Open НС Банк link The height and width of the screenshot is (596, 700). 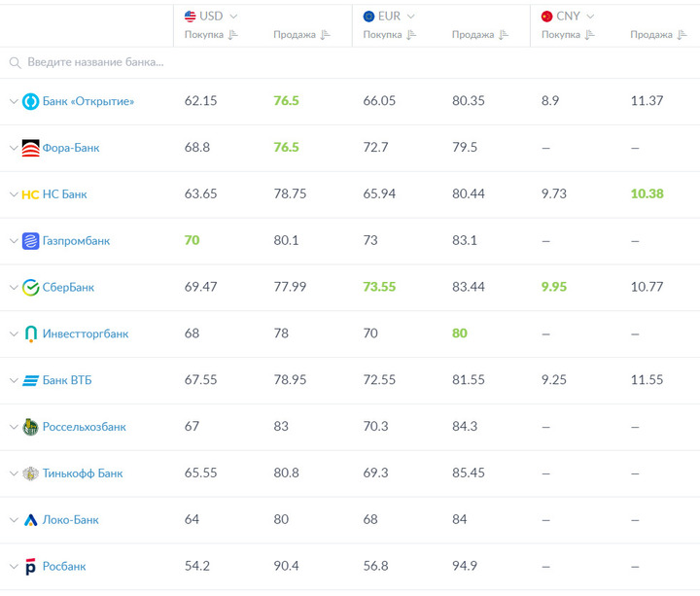pos(65,194)
